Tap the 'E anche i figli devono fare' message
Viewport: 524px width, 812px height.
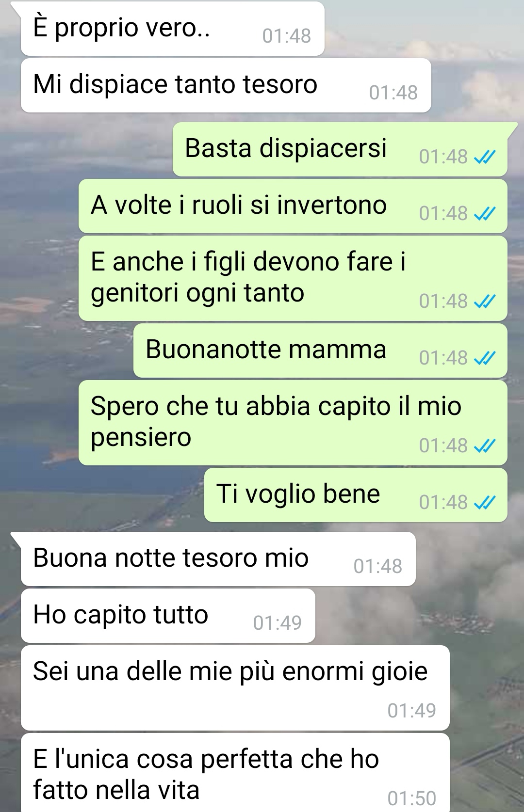tap(293, 278)
